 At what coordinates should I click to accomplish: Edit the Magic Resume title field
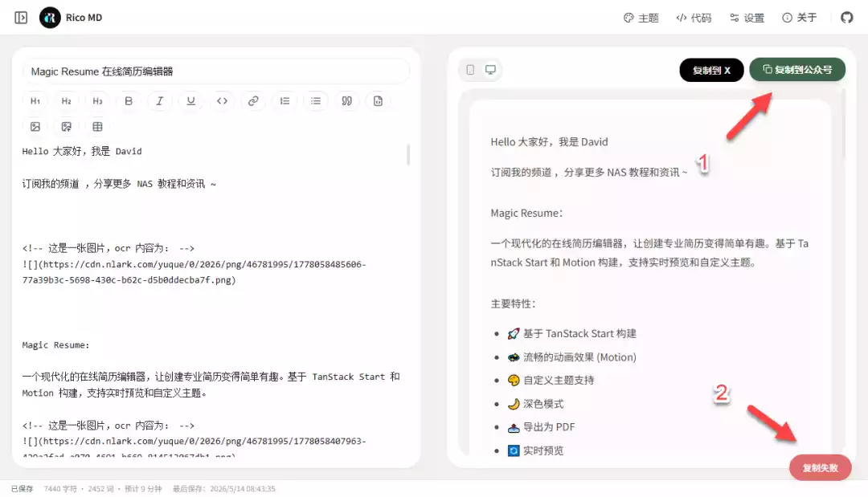click(216, 71)
